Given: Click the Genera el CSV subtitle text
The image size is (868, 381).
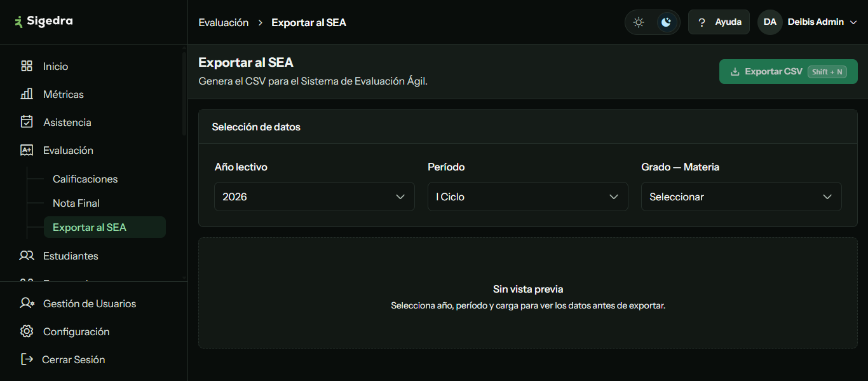Looking at the screenshot, I should pos(313,81).
